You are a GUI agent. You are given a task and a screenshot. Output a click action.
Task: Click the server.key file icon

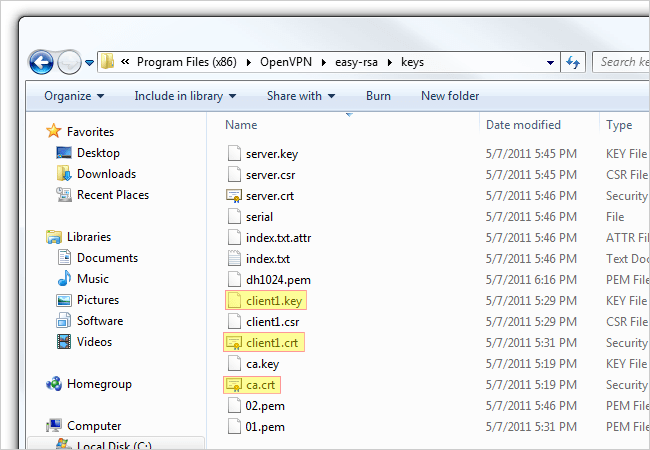point(234,153)
